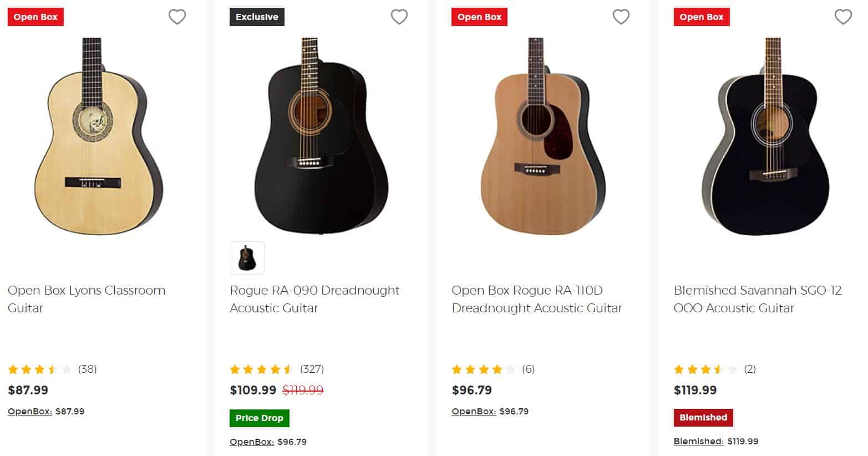Toggle wishlist heart on Savannah SGO-12

pyautogui.click(x=843, y=17)
